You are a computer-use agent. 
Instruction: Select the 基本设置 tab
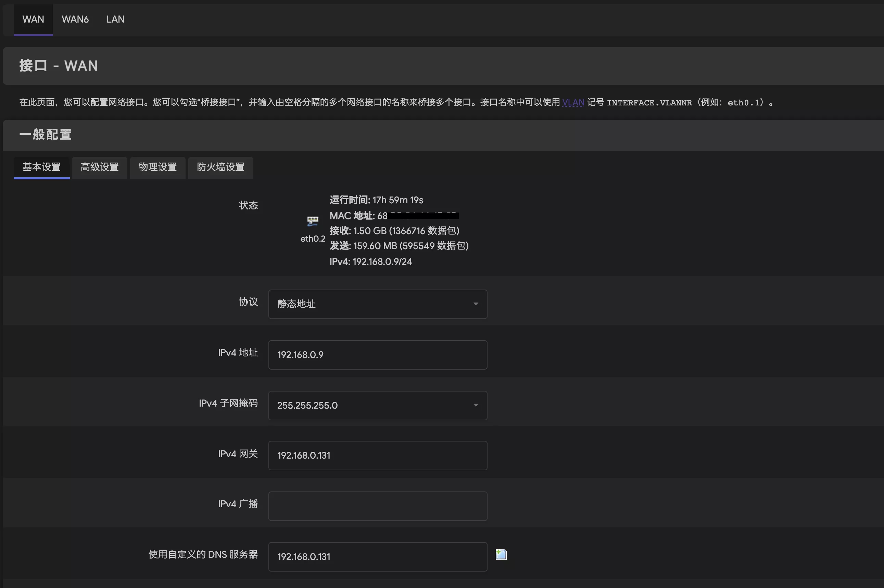41,167
